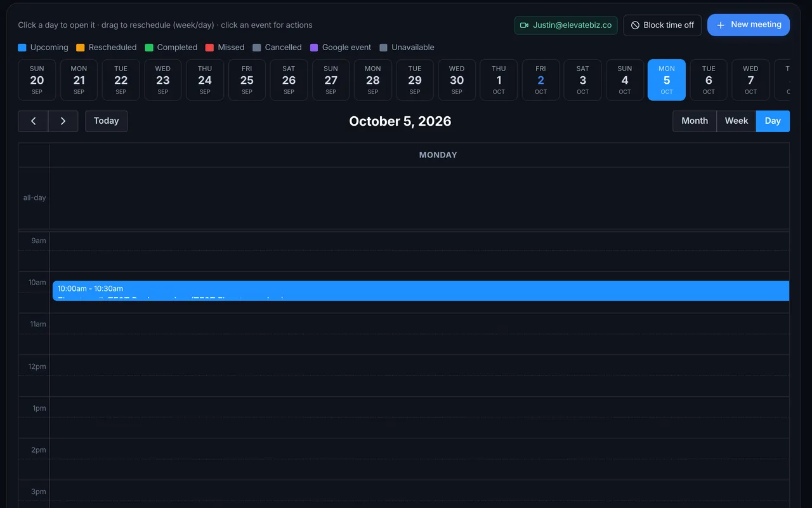The image size is (812, 508).
Task: Select the Day view tab
Action: pos(773,121)
